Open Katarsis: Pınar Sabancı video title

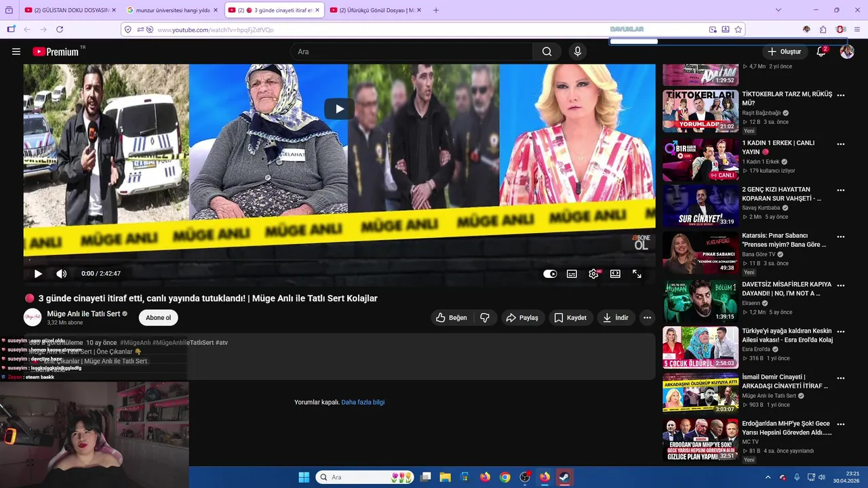pyautogui.click(x=784, y=240)
